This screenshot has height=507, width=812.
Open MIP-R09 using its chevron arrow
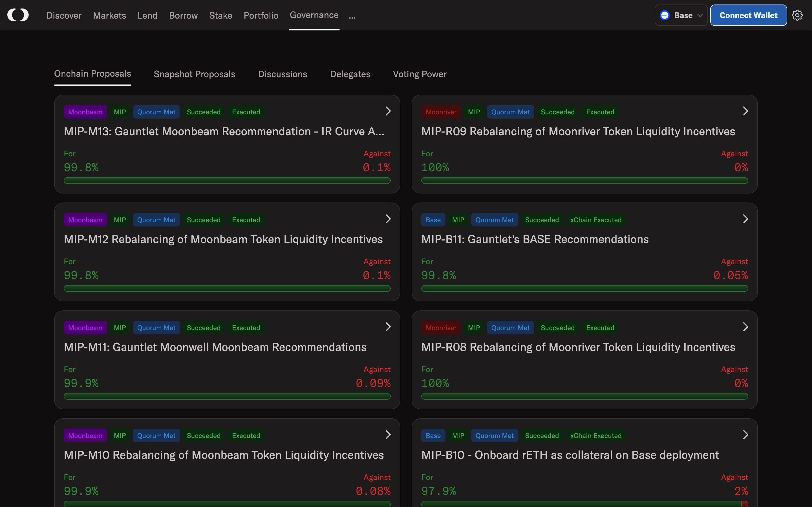pos(745,111)
